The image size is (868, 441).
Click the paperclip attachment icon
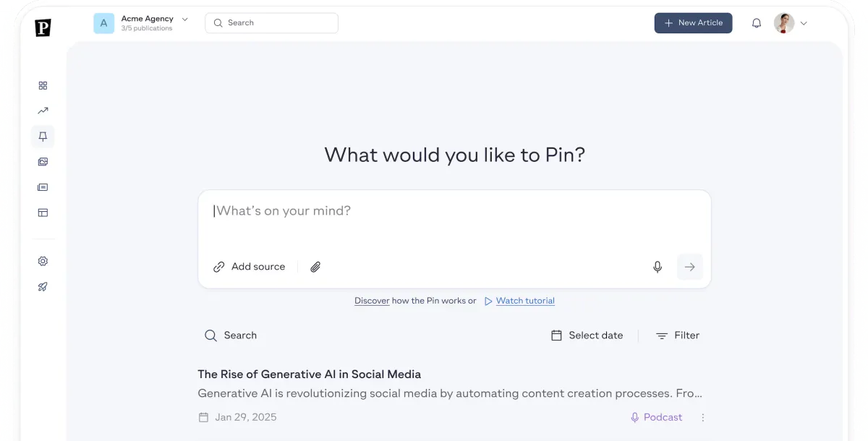(315, 267)
